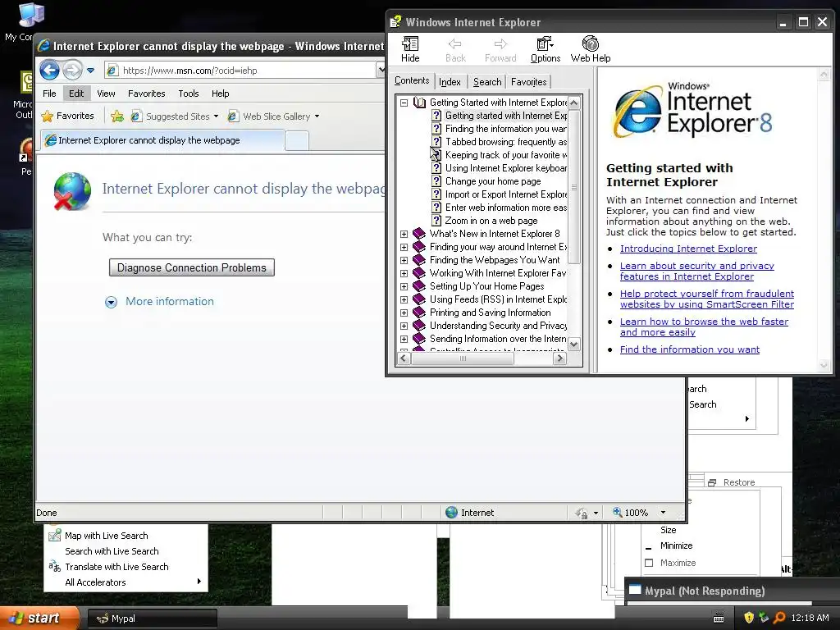
Task: Open Learn about security and privacy features link
Action: point(697,271)
